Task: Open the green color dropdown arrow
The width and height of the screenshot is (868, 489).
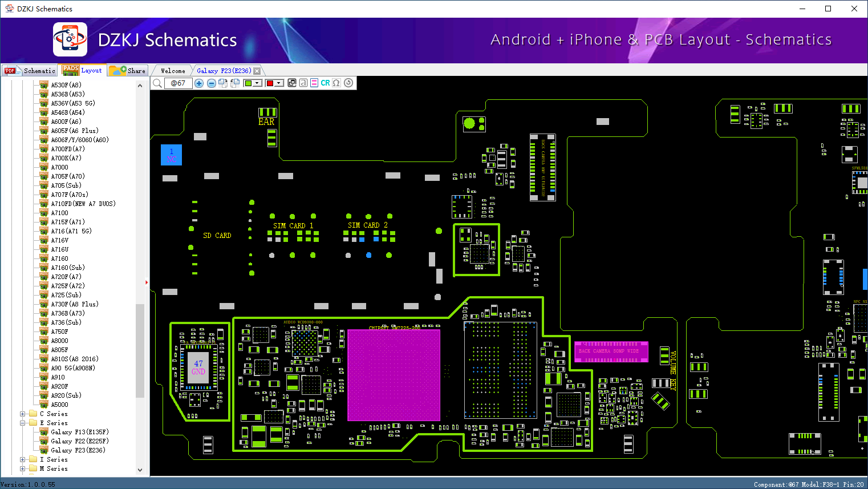Action: pyautogui.click(x=258, y=83)
